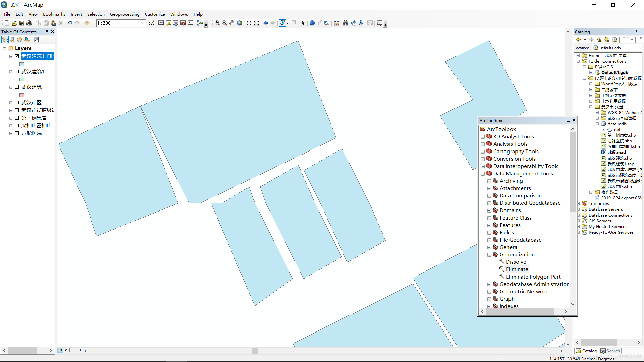Click the Identify tool icon
Image resolution: width=644 pixels, height=362 pixels.
(x=312, y=23)
